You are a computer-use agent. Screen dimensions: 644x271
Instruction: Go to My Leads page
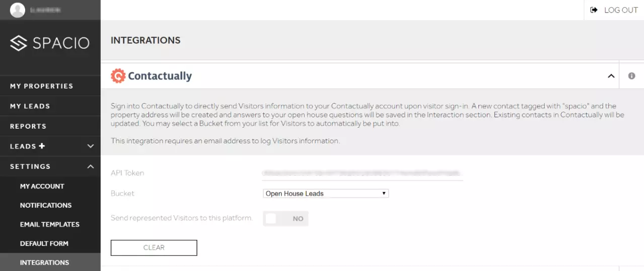pyautogui.click(x=30, y=106)
